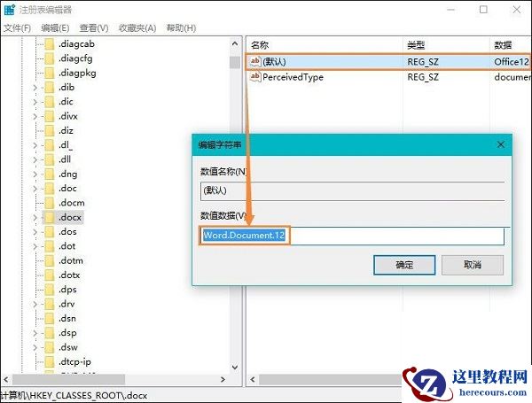This screenshot has width=532, height=403.
Task: Click the .diz folder icon
Action: pyautogui.click(x=50, y=131)
